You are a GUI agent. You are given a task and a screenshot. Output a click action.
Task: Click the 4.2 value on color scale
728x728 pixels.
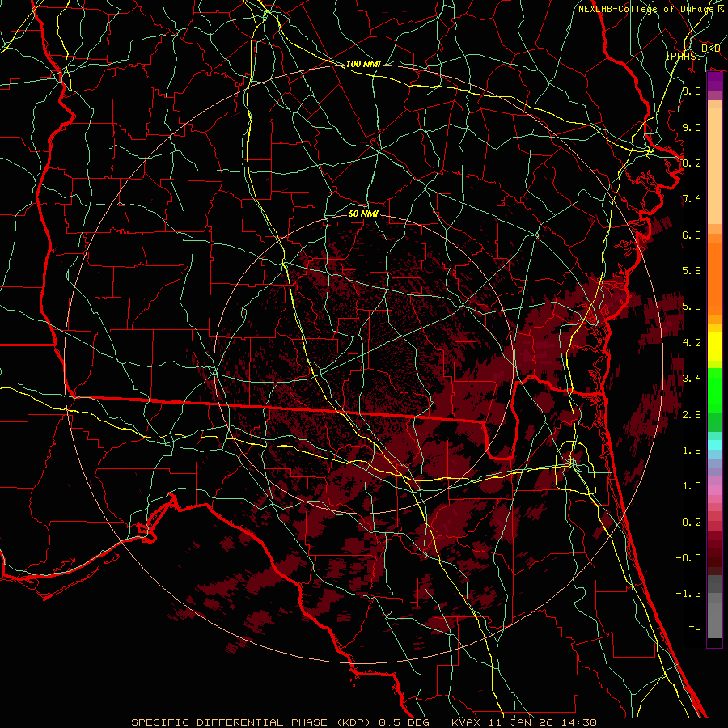point(692,343)
